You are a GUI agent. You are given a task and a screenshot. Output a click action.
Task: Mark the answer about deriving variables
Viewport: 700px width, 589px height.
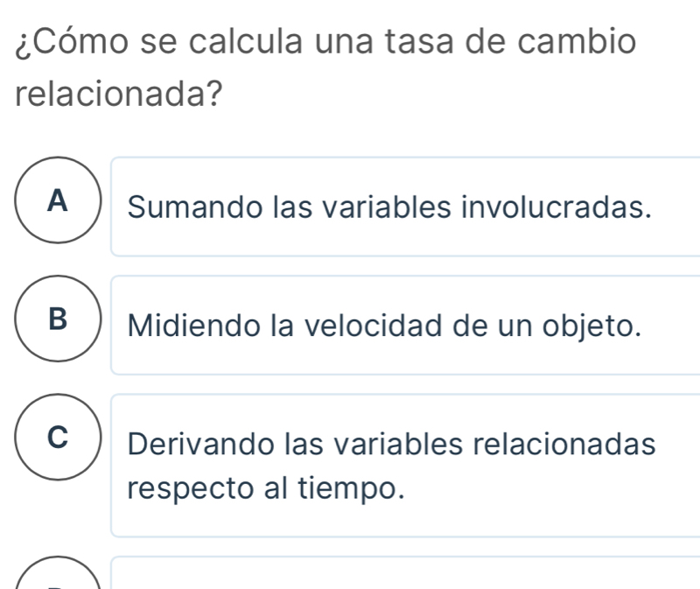pos(389,465)
